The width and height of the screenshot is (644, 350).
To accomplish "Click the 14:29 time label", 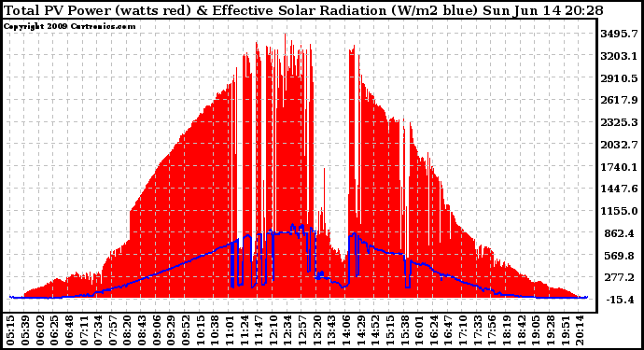I will coord(360,330).
